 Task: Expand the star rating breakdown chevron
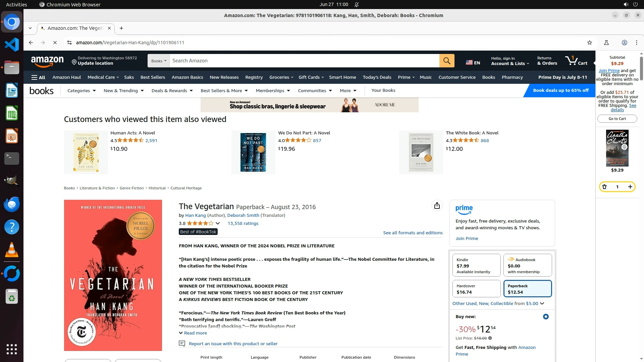218,223
